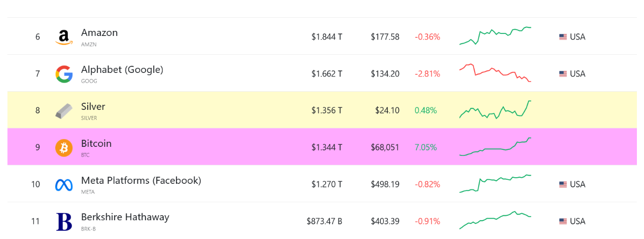Click the GOOG ticker symbol
Viewport: 644px width, 239px height.
point(89,81)
